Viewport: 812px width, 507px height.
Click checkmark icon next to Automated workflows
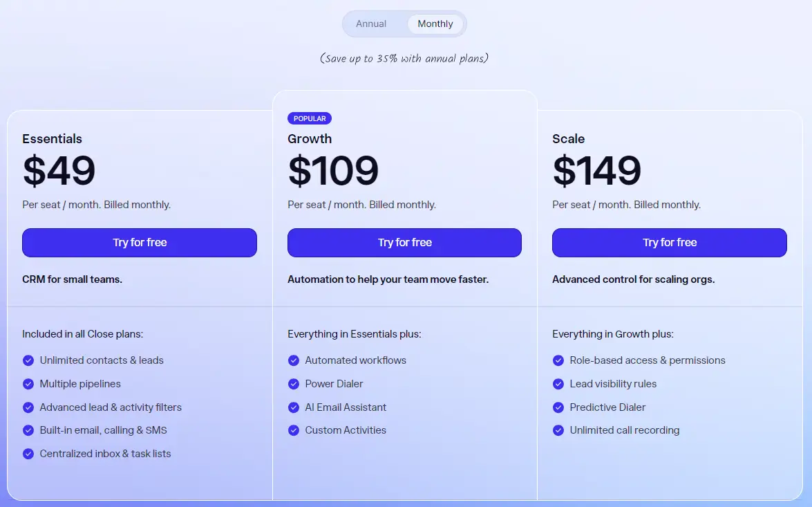(294, 360)
